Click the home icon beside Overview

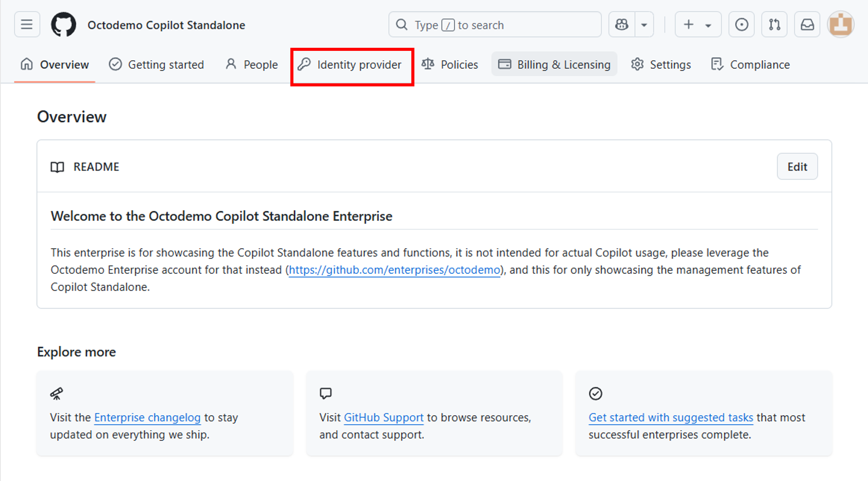tap(27, 64)
